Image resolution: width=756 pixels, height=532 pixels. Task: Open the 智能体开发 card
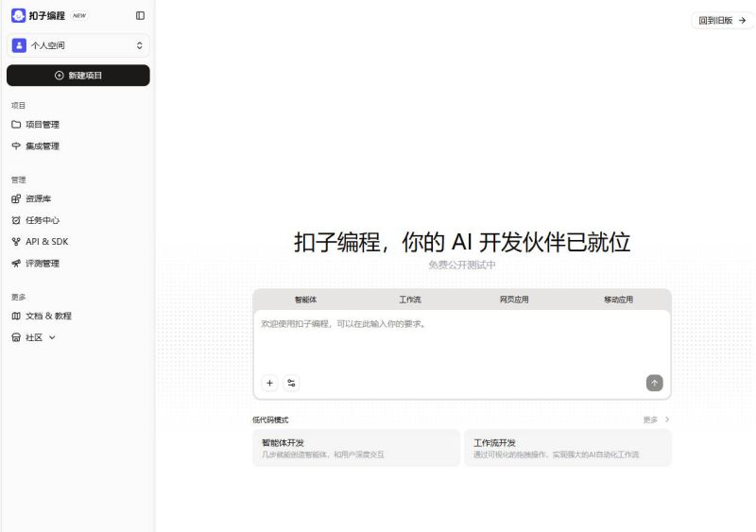[x=356, y=448]
